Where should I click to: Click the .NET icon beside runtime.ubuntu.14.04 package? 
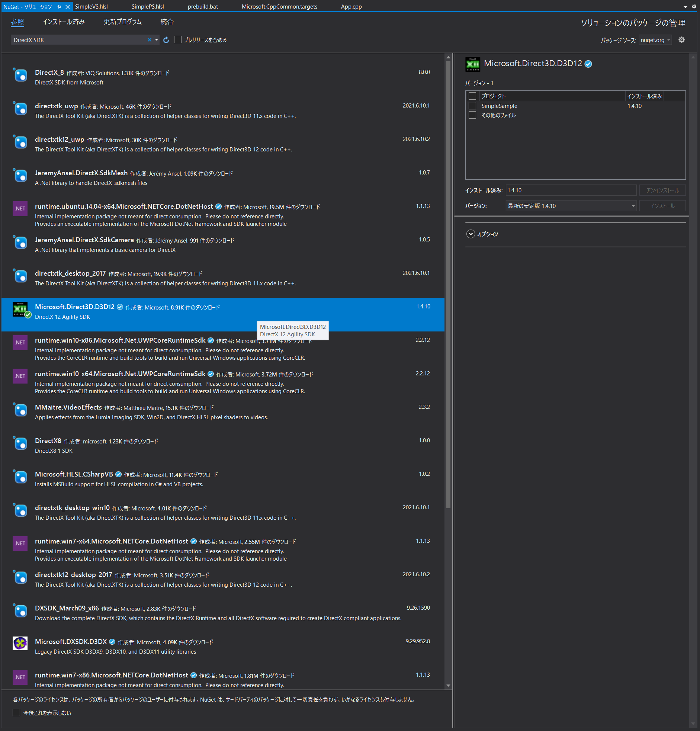click(20, 208)
